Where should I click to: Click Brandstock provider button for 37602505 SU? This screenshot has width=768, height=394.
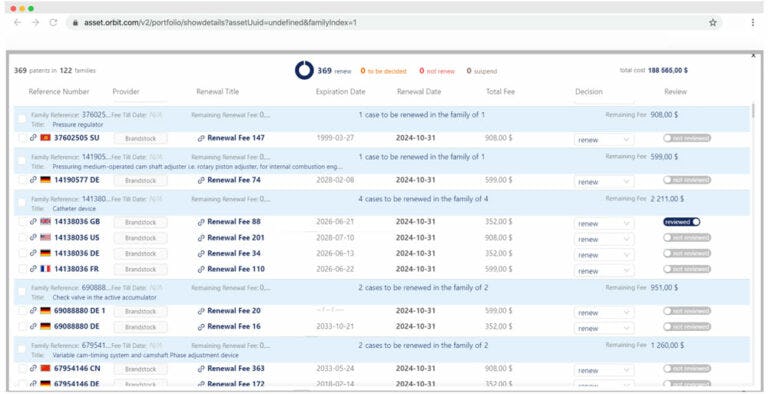click(x=141, y=139)
